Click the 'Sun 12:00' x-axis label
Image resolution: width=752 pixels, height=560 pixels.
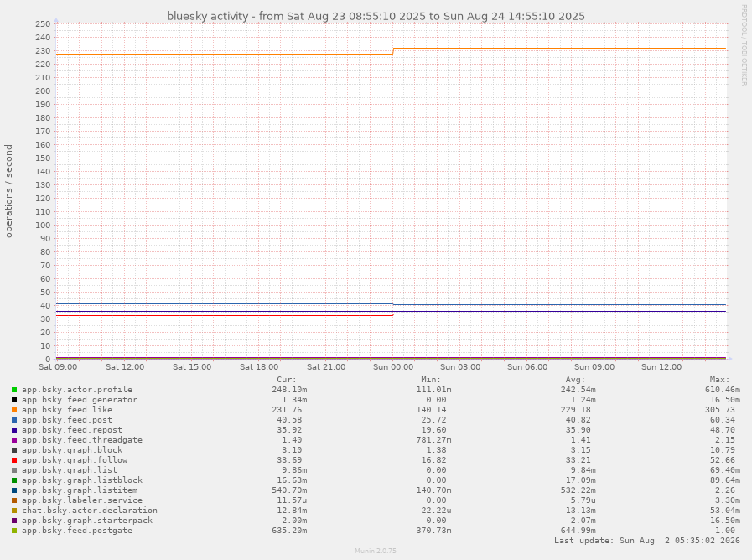(661, 367)
